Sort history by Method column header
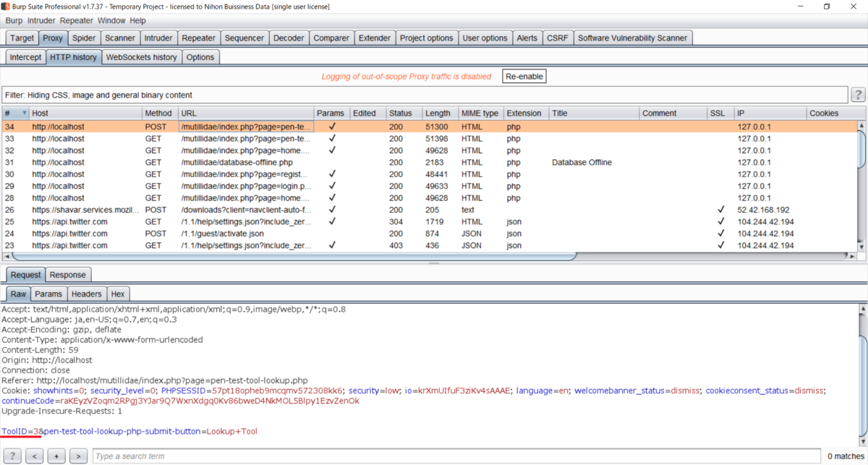The image size is (868, 465). point(159,114)
